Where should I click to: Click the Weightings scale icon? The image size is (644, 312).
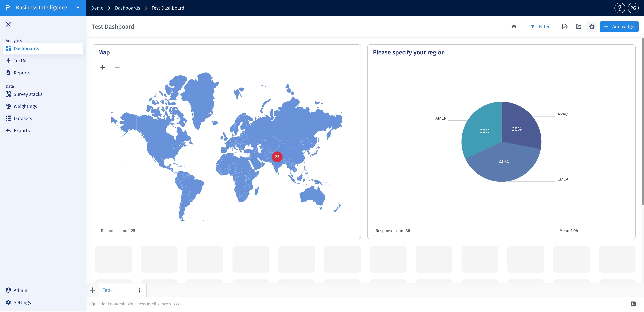click(x=8, y=106)
